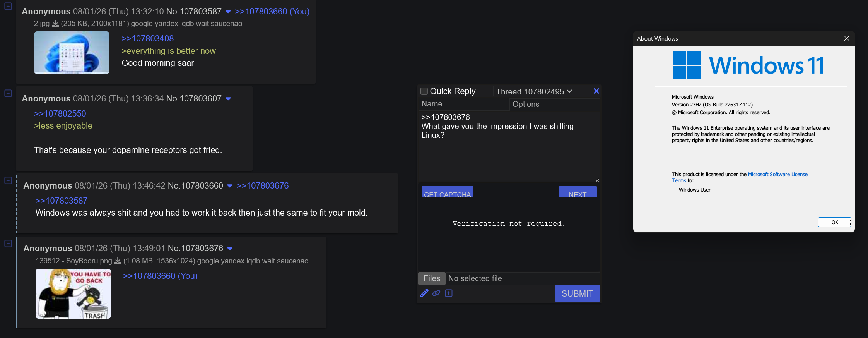Open post menu arrow for No.107803660
This screenshot has width=868, height=338.
(x=230, y=186)
